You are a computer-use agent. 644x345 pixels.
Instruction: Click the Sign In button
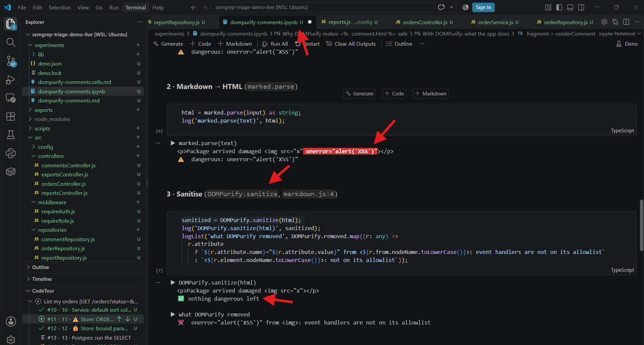(x=483, y=7)
